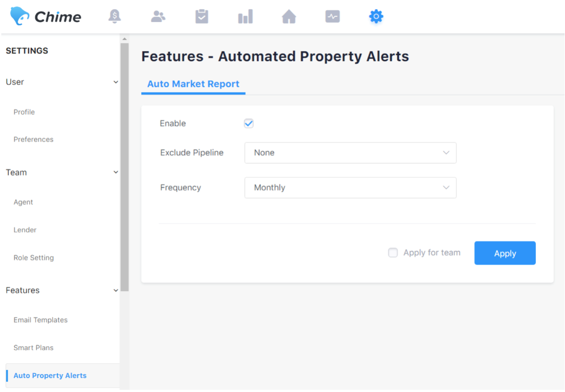Open the Exclude Pipeline dropdown
Viewport: 565px width, 392px height.
tap(350, 153)
